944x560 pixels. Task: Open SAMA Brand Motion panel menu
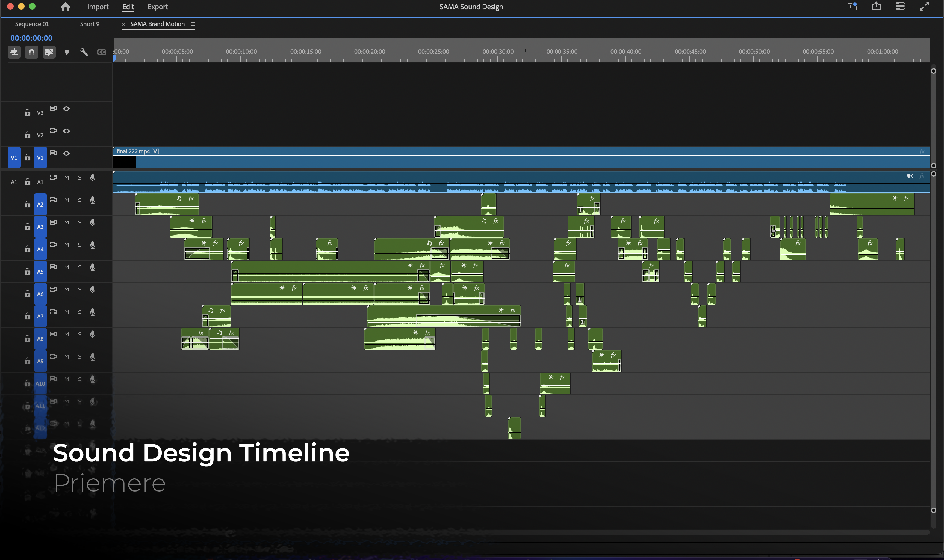[193, 24]
